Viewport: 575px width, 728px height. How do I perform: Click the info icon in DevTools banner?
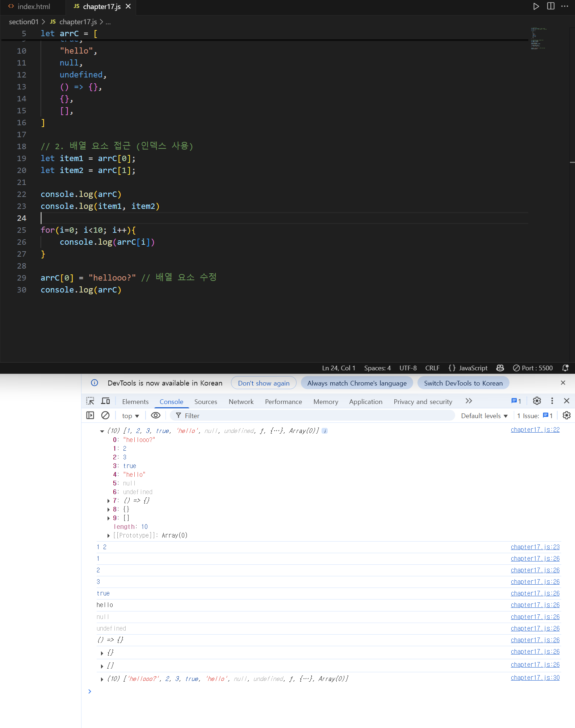(95, 383)
